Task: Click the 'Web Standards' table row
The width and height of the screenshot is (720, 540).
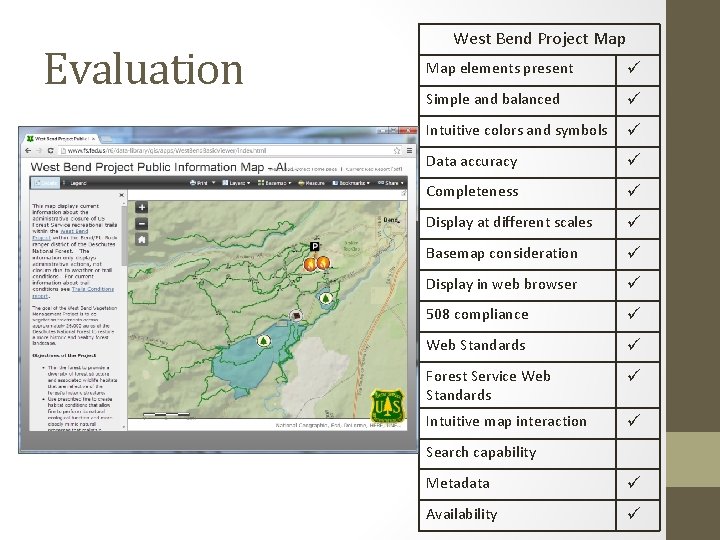Action: click(x=540, y=347)
